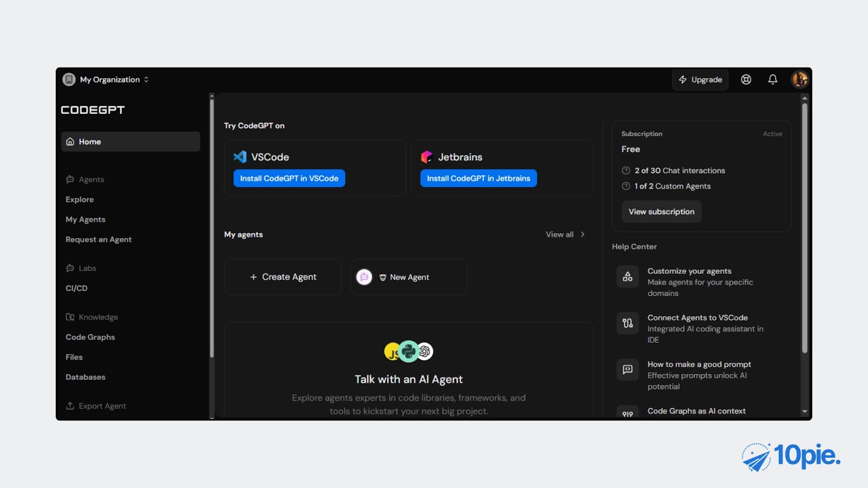Click the Upgrade button
This screenshot has width=868, height=488.
[700, 80]
